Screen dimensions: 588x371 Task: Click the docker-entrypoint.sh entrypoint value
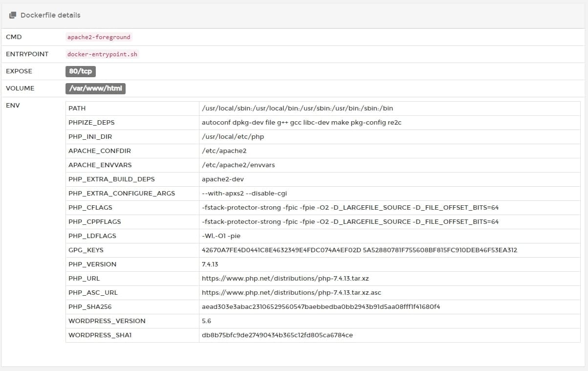[102, 54]
